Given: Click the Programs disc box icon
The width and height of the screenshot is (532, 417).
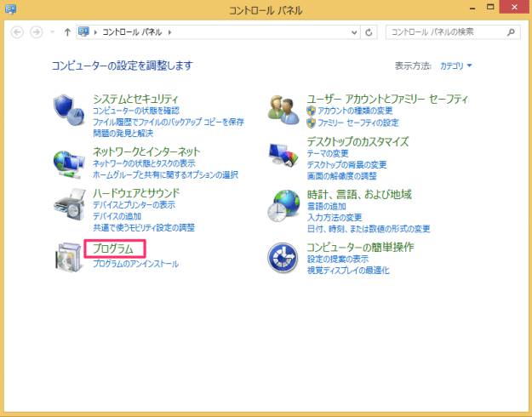Looking at the screenshot, I should coord(69,257).
